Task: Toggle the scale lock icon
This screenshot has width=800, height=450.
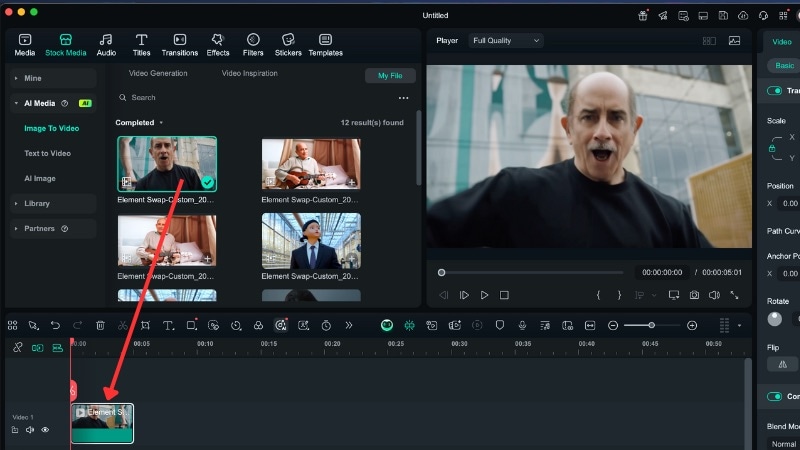Action: coord(772,148)
